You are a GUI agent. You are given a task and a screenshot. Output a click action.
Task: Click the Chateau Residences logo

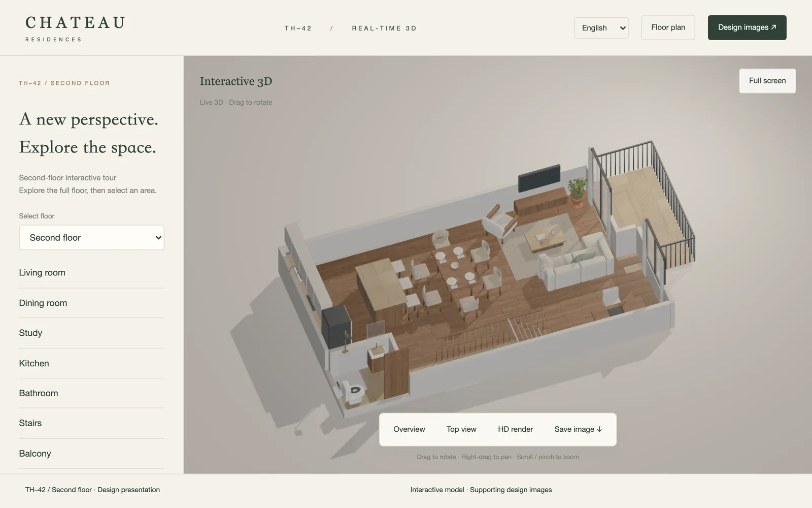click(x=75, y=28)
